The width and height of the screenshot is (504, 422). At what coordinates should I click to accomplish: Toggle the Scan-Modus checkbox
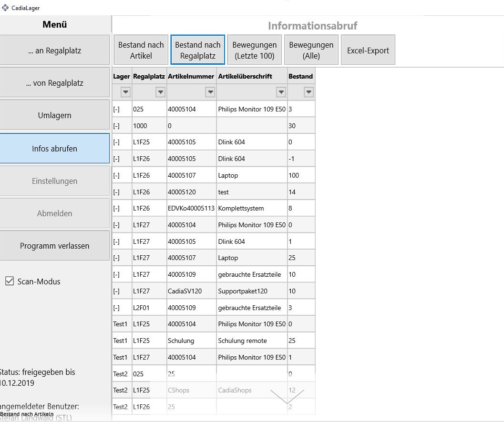coord(10,281)
